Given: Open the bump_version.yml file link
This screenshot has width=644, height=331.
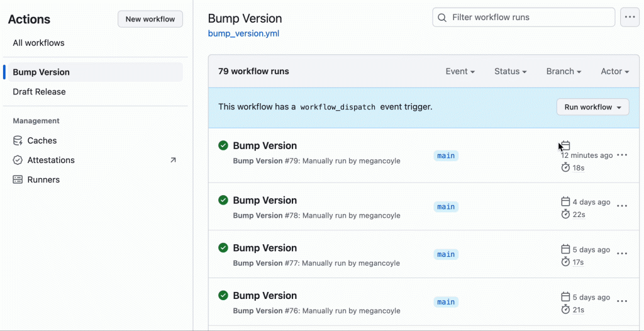Looking at the screenshot, I should (x=243, y=34).
